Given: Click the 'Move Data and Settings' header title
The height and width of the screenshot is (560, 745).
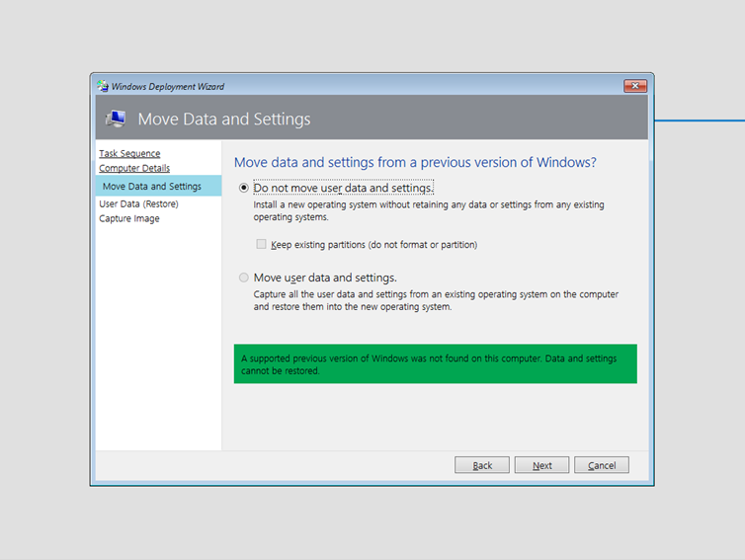Looking at the screenshot, I should pos(224,119).
